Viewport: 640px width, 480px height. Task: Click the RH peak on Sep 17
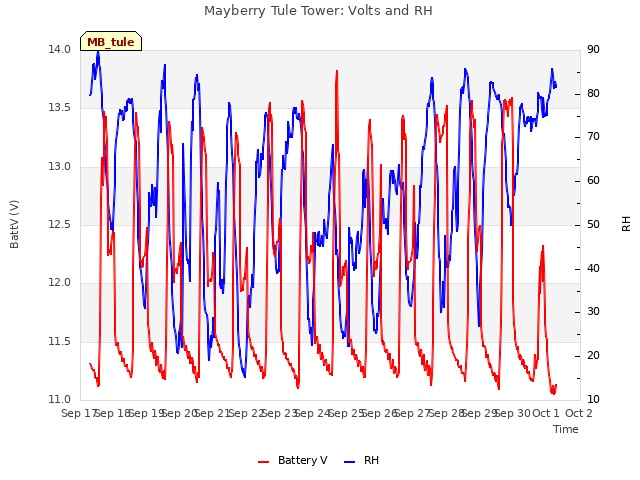98,52
